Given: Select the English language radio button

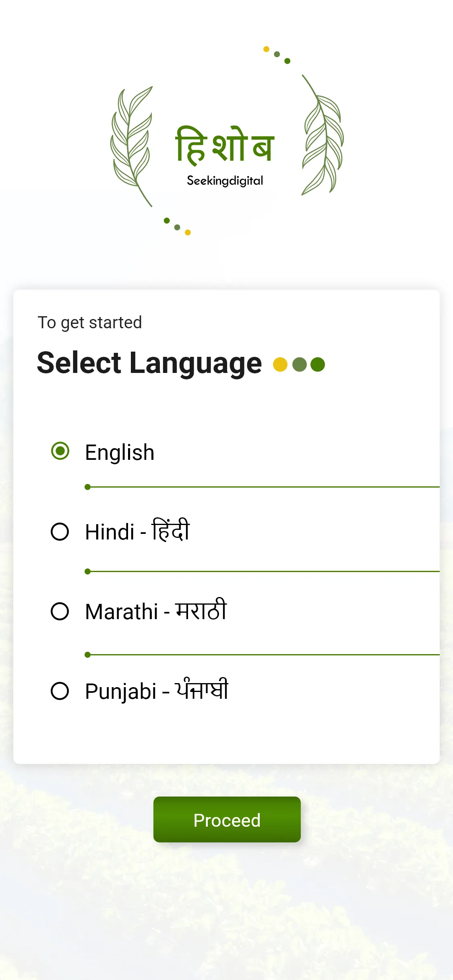Looking at the screenshot, I should [60, 451].
